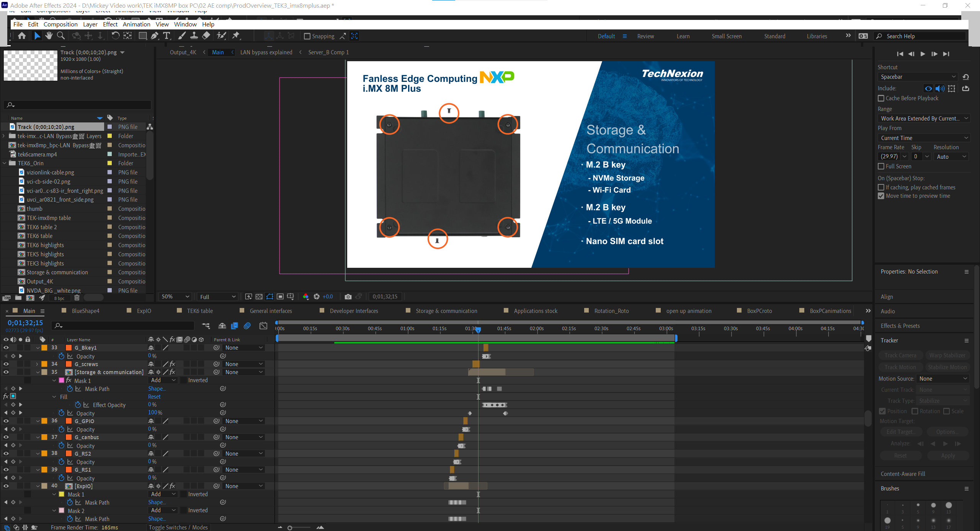Select the Type tool
Viewport: 980px width, 531px height.
(x=167, y=36)
